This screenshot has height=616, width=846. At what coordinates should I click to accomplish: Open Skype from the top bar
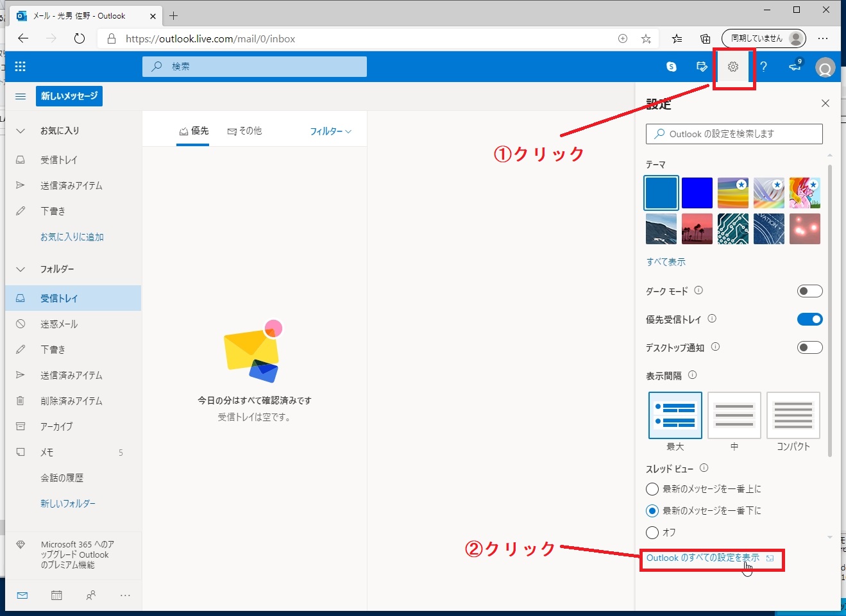671,67
